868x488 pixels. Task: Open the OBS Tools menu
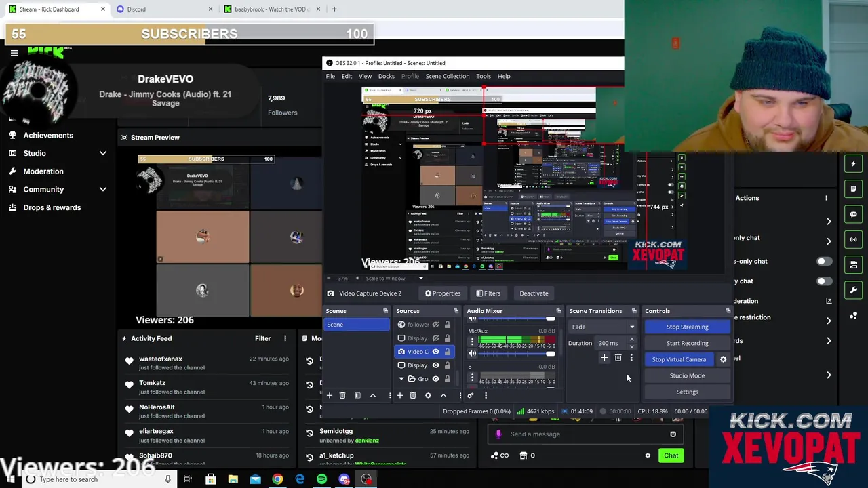coord(484,76)
